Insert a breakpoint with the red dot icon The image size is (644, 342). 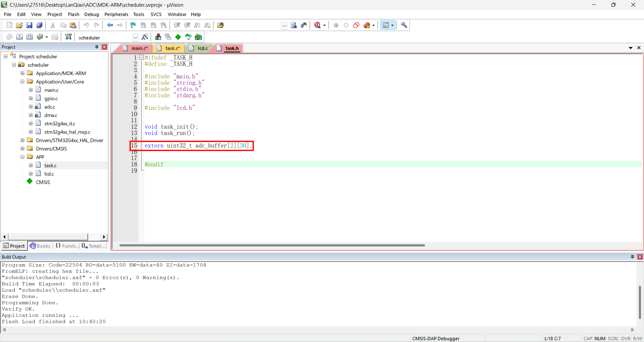coord(336,25)
